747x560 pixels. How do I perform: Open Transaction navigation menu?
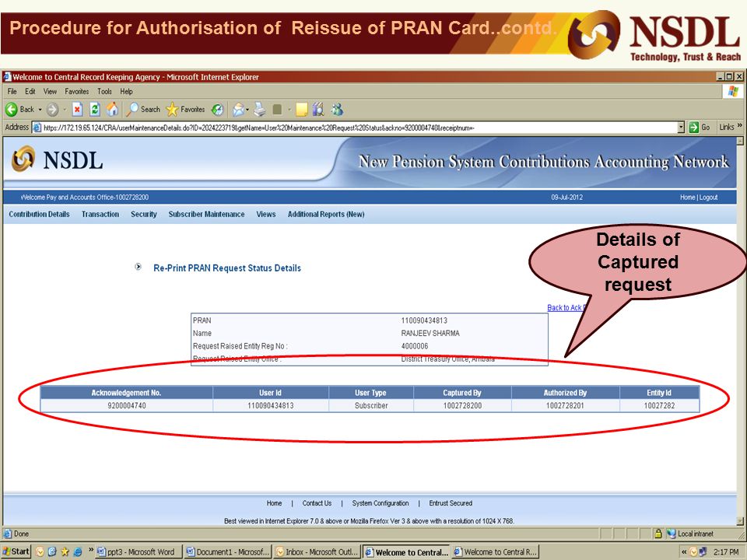[x=100, y=215]
